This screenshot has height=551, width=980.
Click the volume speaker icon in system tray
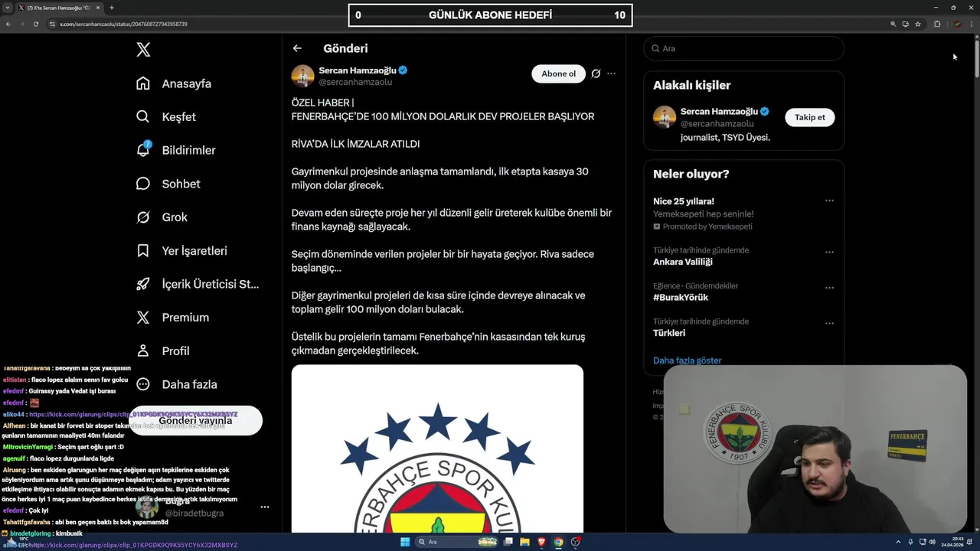[x=933, y=542]
